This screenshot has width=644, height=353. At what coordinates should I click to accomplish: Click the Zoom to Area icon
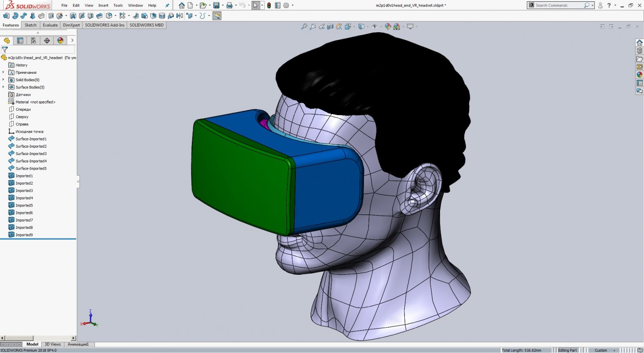tap(313, 26)
